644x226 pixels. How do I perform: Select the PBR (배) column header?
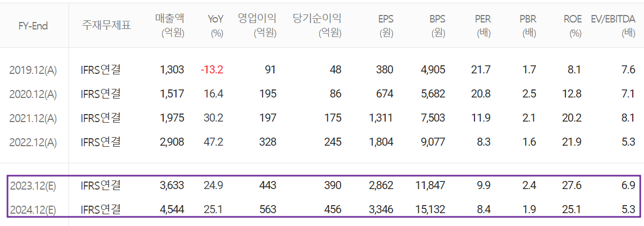click(x=527, y=25)
